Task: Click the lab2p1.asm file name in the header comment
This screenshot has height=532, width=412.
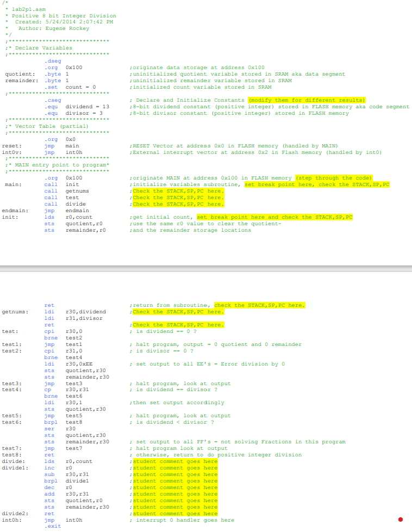Action: [x=29, y=9]
